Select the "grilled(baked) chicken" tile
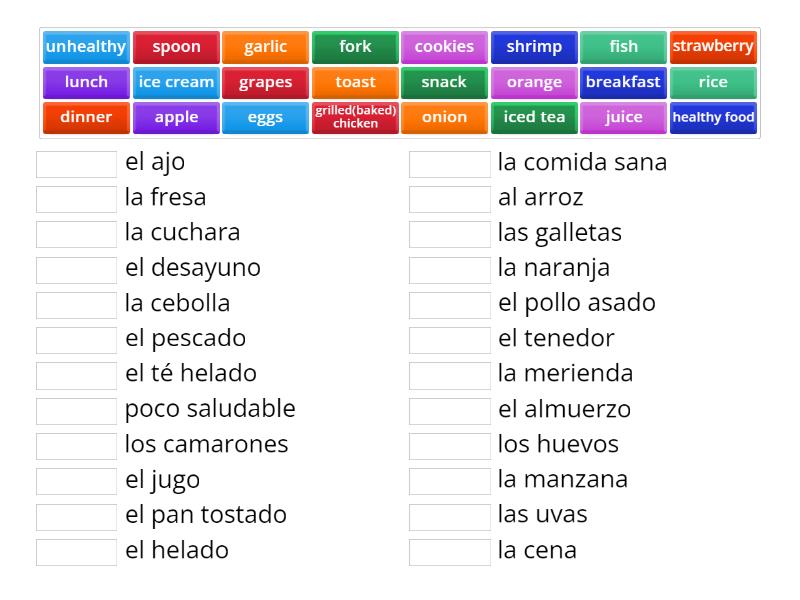800x600 pixels. 355,117
